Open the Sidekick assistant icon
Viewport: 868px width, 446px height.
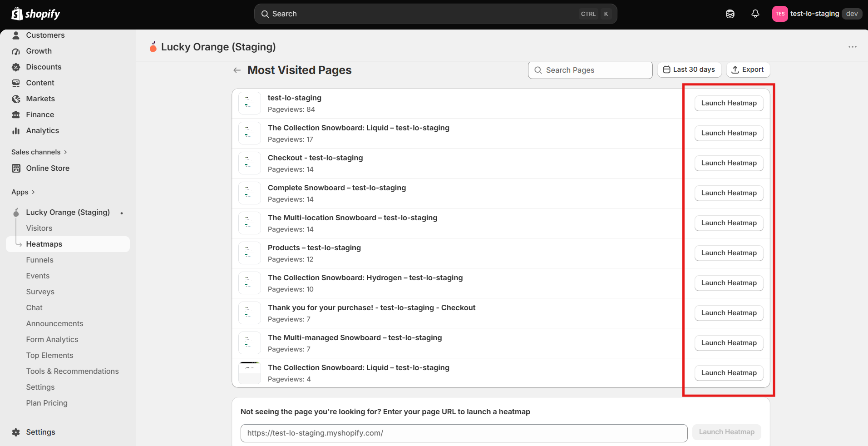point(730,14)
